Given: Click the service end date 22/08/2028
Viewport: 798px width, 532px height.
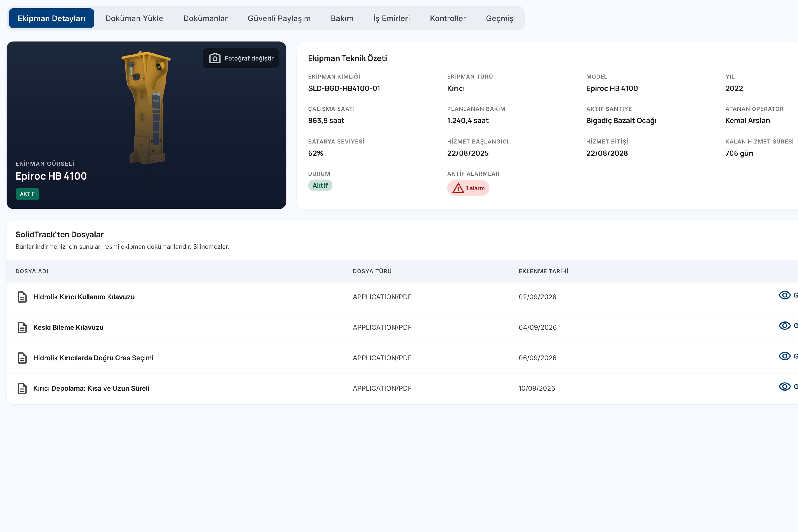Looking at the screenshot, I should [607, 153].
